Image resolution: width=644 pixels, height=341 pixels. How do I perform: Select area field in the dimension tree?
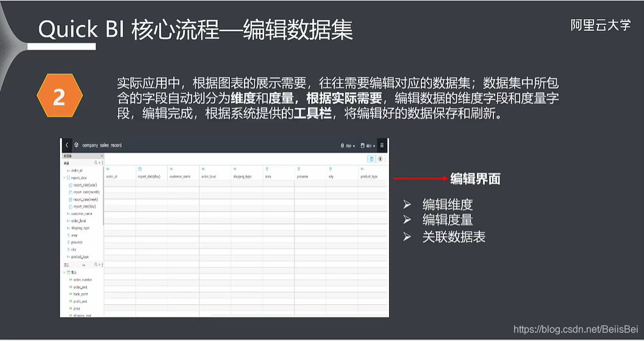[74, 235]
